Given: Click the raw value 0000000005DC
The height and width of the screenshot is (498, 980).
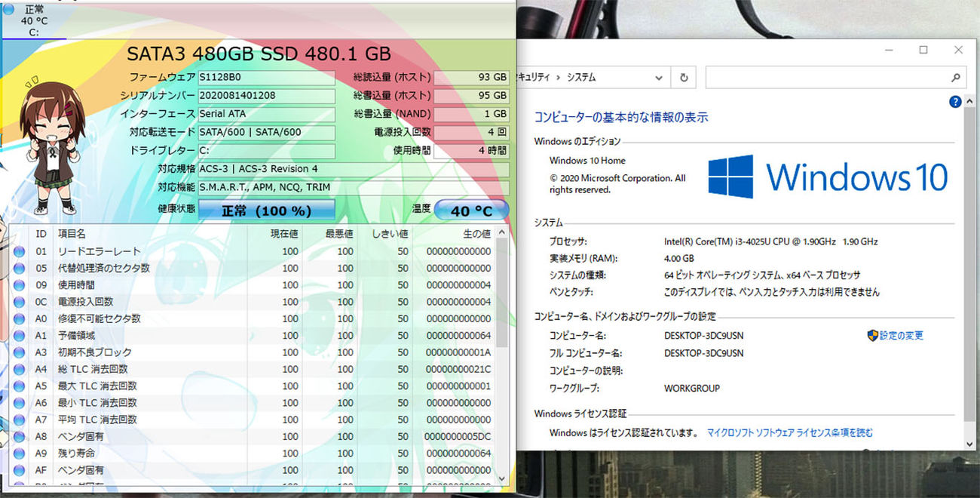Looking at the screenshot, I should coord(458,437).
